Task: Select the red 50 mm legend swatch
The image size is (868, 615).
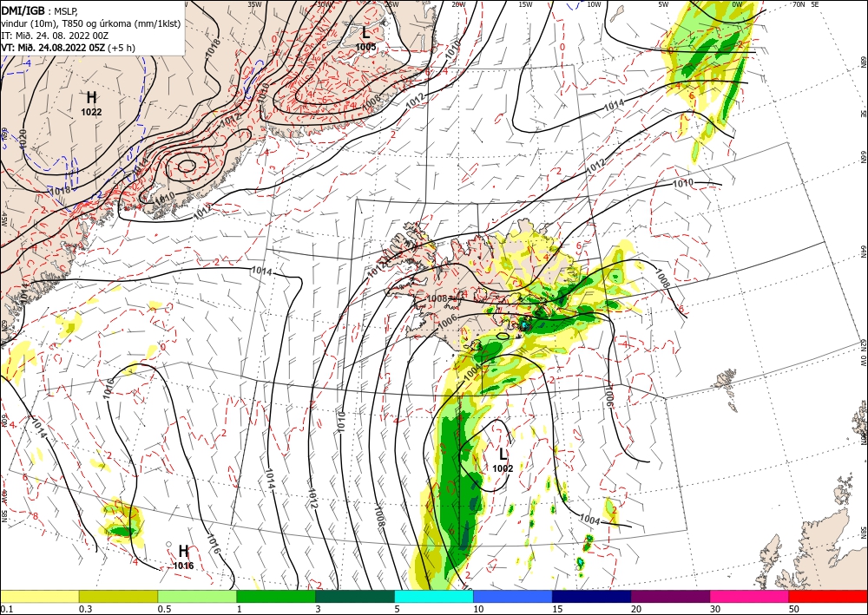Action: click(828, 596)
